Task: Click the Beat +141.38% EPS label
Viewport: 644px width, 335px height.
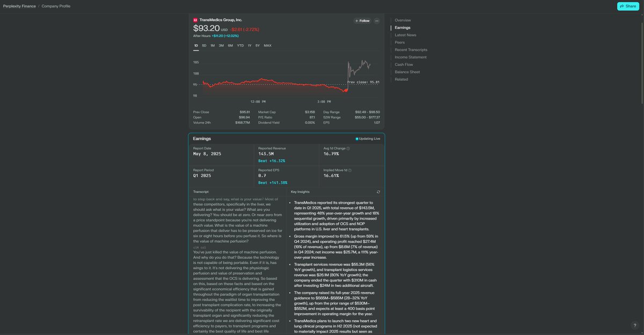Action: pos(273,183)
